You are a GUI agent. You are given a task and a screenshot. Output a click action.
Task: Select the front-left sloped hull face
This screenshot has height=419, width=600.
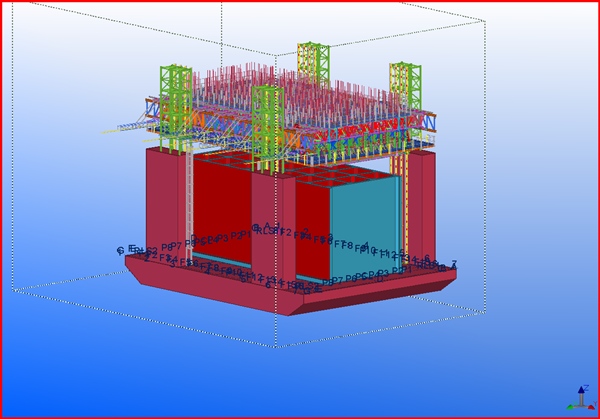(200, 288)
